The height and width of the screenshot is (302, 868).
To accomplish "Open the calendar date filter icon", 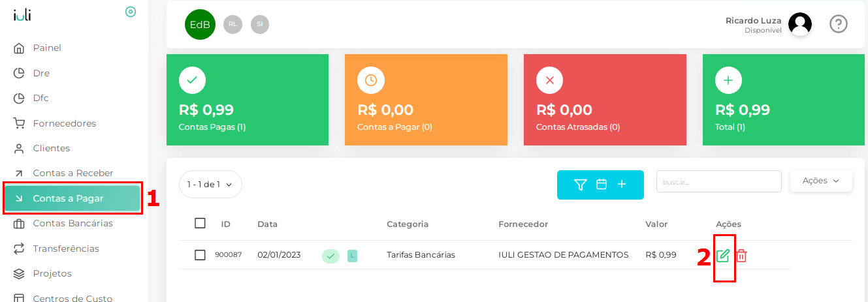I will (602, 185).
